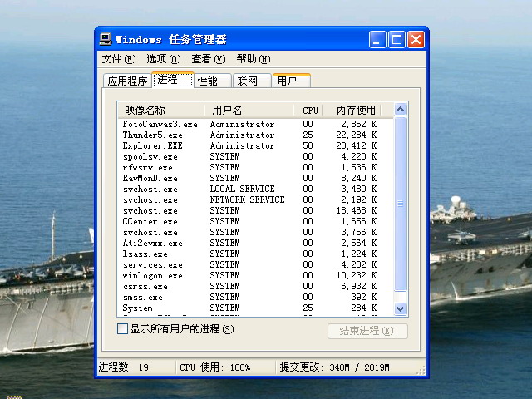The image size is (532, 399).
Task: Maximize the Task Manager window
Action: coord(397,40)
